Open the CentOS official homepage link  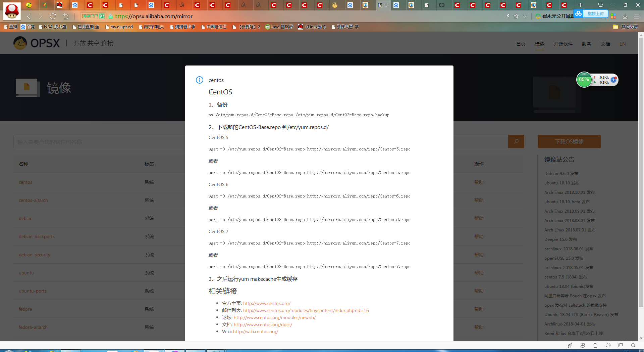(267, 303)
